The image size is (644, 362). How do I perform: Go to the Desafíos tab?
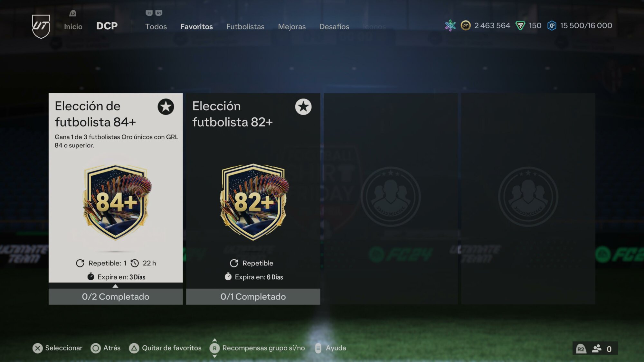(334, 26)
